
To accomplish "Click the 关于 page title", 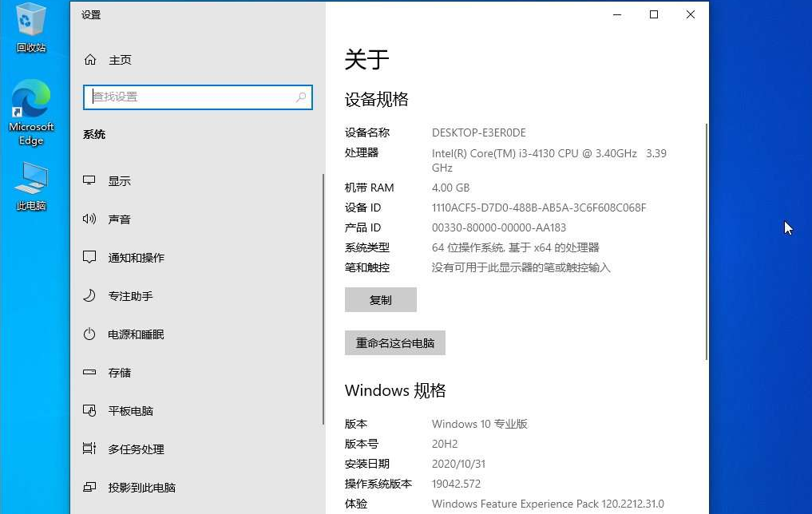I will [366, 59].
